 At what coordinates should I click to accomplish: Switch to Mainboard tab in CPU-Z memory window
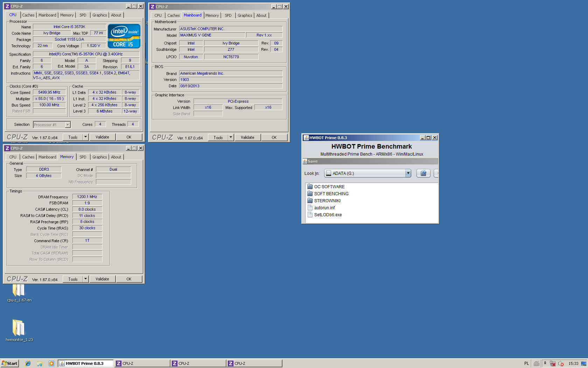point(47,157)
